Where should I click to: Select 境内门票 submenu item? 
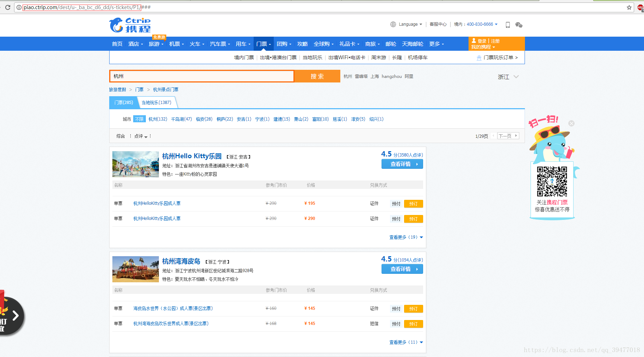pos(244,57)
